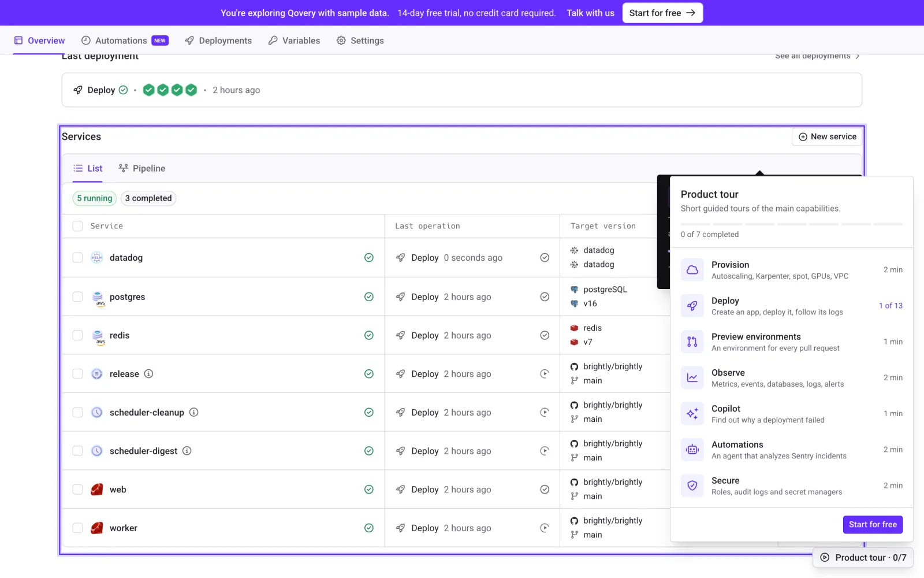Tick the postgres service checkbox
924x578 pixels.
tap(77, 297)
